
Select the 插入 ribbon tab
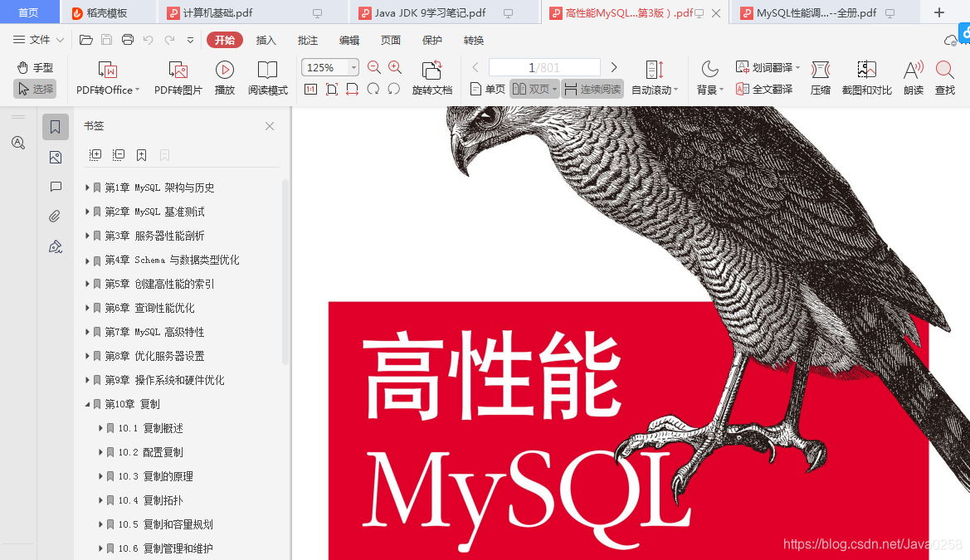coord(266,40)
